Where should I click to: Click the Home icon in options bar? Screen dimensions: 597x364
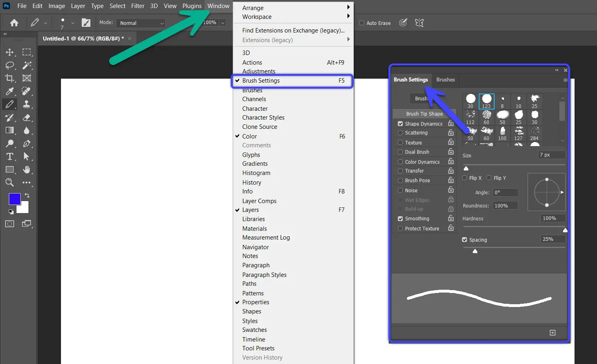coord(14,23)
